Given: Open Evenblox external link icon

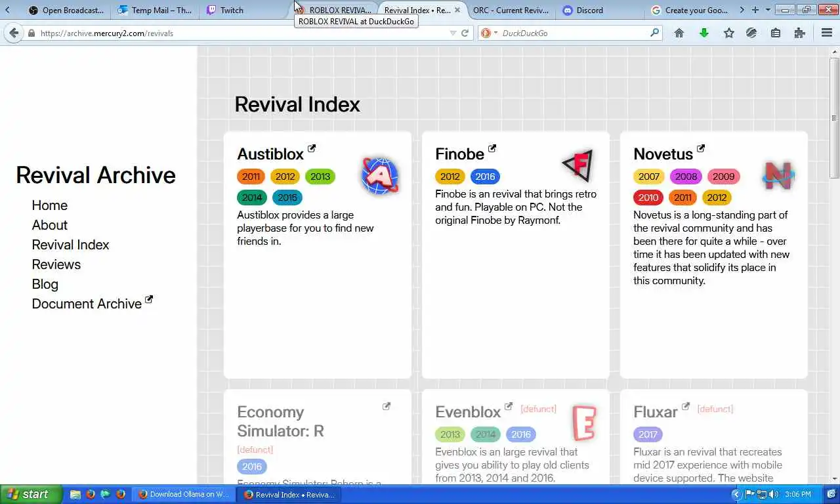Looking at the screenshot, I should tap(509, 406).
